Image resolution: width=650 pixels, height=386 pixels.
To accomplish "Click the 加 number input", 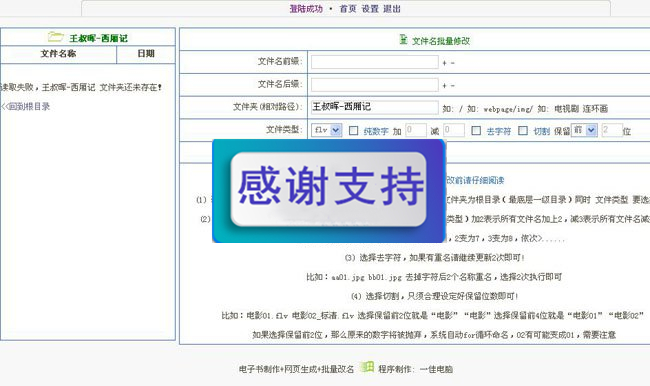I will click(416, 130).
